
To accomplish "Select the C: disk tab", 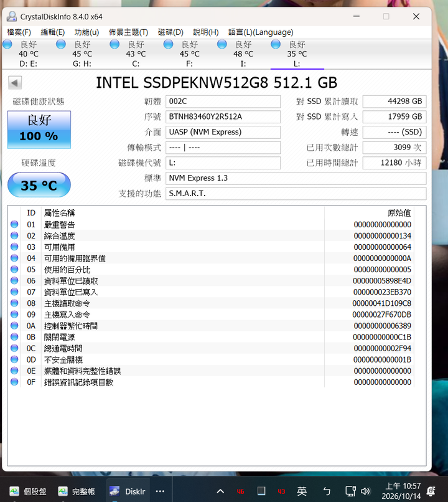I will click(136, 54).
